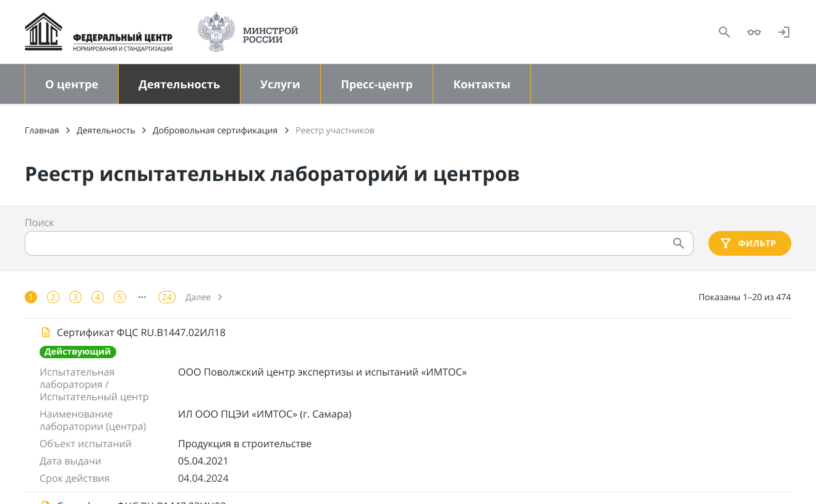Click Далее to go next page
This screenshot has height=504, width=816.
coord(203,297)
